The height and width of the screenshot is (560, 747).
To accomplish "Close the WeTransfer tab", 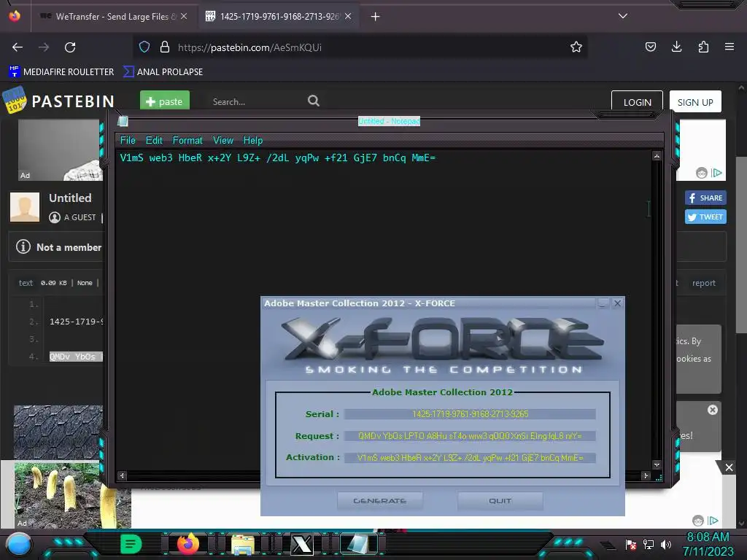I will point(183,16).
